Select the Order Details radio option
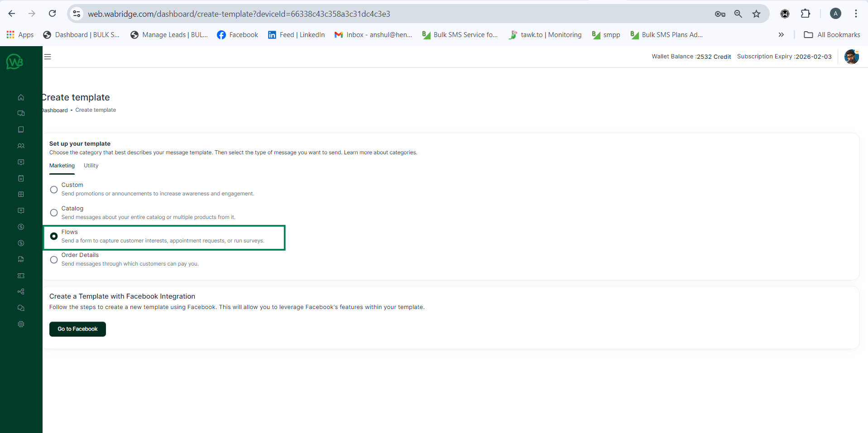This screenshot has width=868, height=433. click(54, 260)
